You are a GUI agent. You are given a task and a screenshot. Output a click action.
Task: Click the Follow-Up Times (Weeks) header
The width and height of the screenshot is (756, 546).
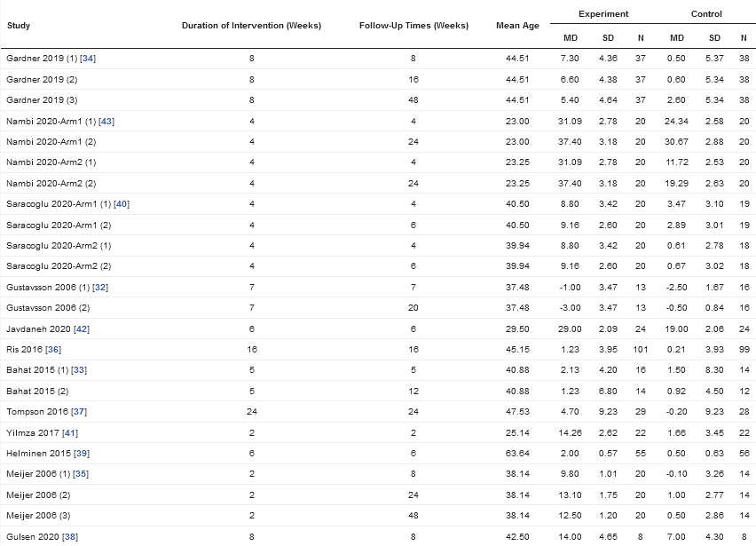(413, 26)
